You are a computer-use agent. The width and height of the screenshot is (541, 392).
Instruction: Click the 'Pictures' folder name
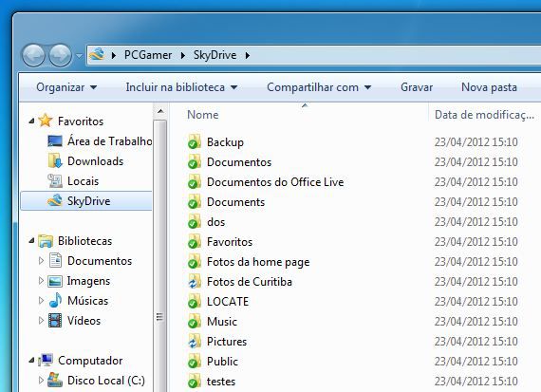[x=227, y=342]
